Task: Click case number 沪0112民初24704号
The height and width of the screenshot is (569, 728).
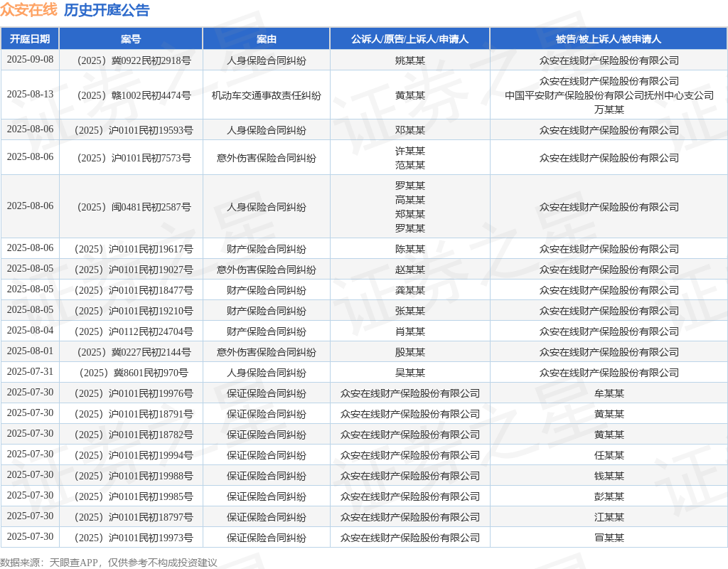Action: click(134, 331)
